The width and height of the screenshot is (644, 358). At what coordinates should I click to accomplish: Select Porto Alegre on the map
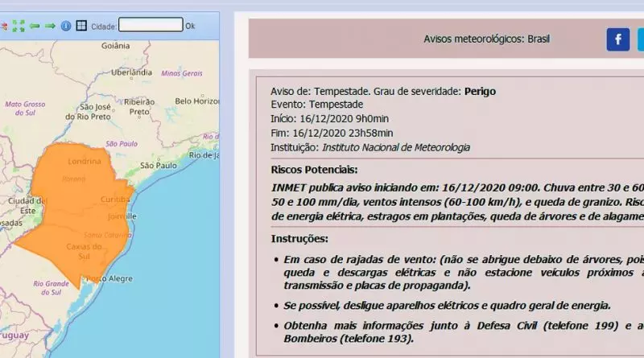pyautogui.click(x=111, y=278)
